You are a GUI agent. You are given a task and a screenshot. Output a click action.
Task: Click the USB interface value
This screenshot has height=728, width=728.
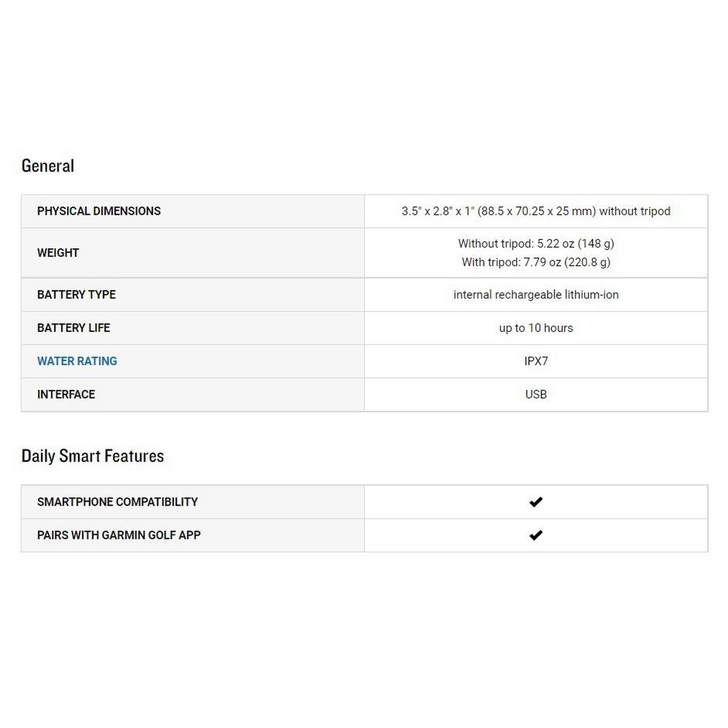(x=535, y=394)
